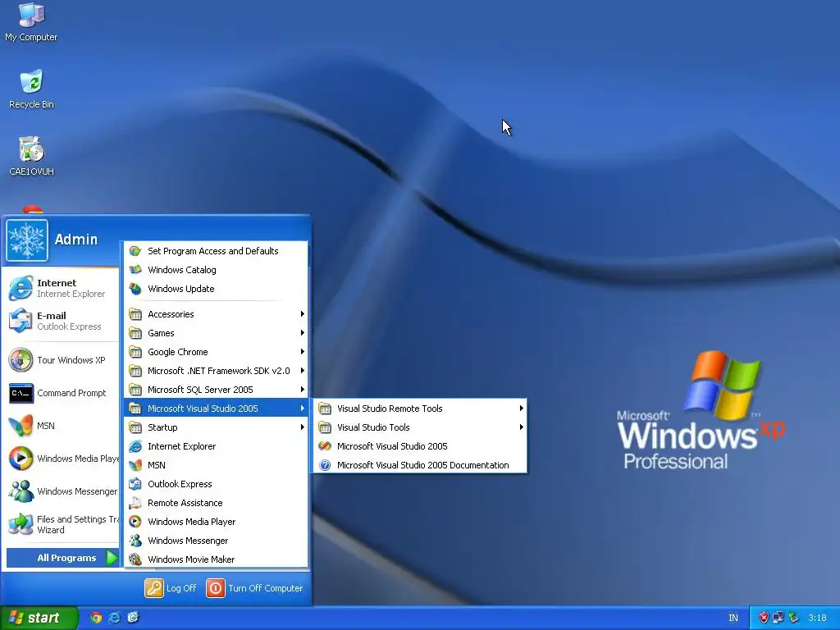Open Remote Assistance

(216, 503)
